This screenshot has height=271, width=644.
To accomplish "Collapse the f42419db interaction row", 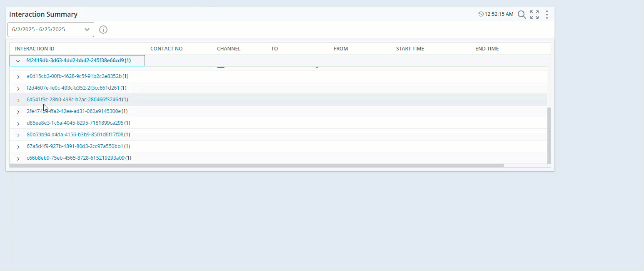I will click(18, 61).
